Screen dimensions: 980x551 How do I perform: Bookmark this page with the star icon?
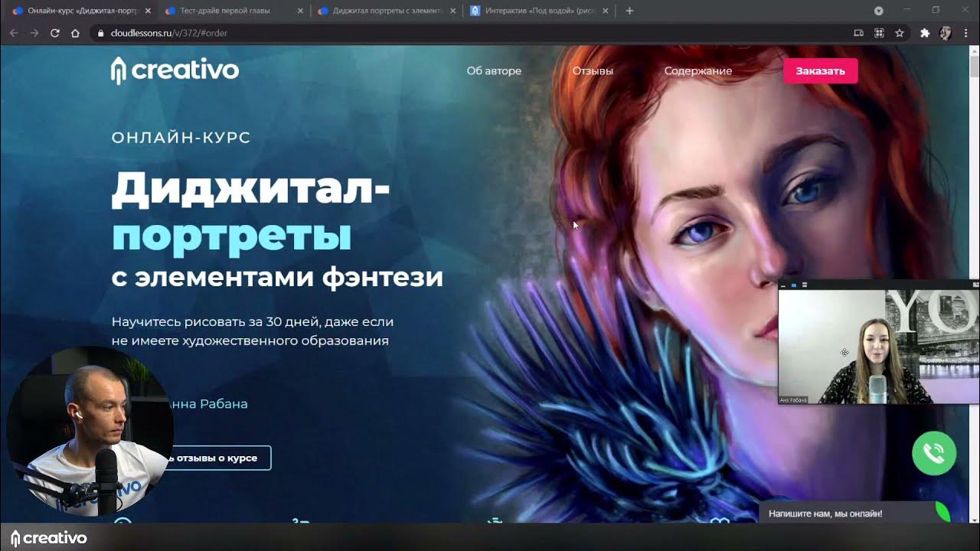(x=900, y=33)
